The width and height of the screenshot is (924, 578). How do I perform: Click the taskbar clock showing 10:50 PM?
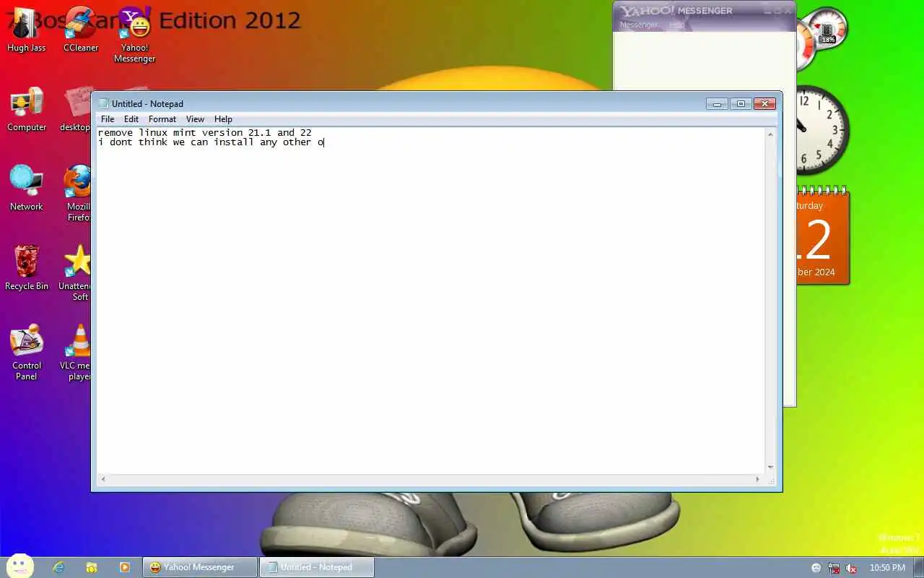tap(887, 568)
